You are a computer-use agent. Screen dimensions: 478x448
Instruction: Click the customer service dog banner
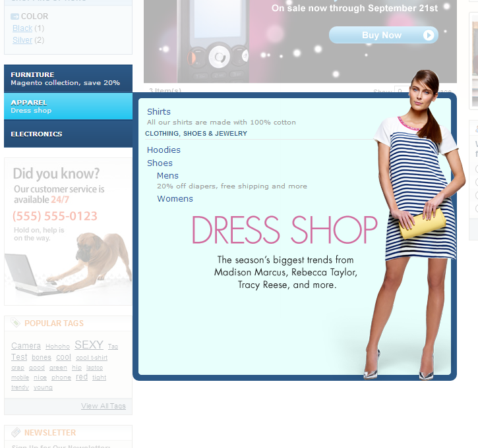(68, 231)
